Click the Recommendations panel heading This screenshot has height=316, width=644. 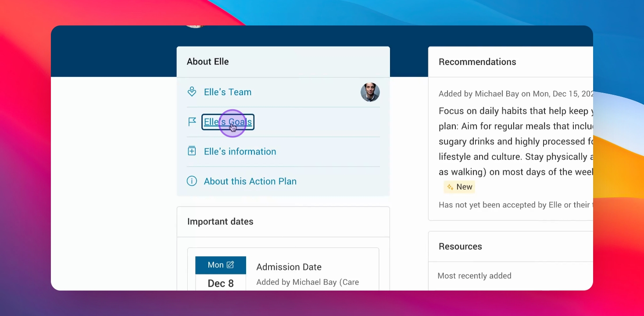[477, 62]
